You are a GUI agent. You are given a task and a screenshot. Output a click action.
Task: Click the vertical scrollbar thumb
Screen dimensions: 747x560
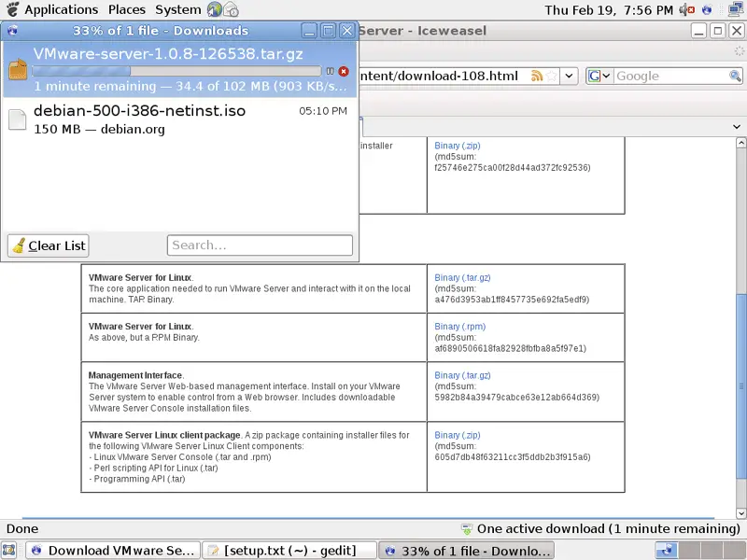click(x=740, y=386)
